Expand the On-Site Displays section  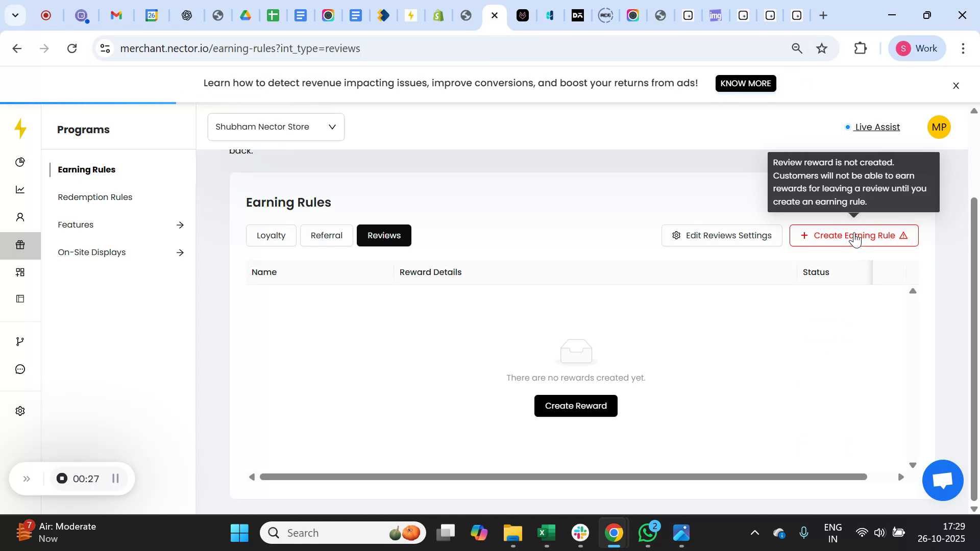[x=91, y=252]
